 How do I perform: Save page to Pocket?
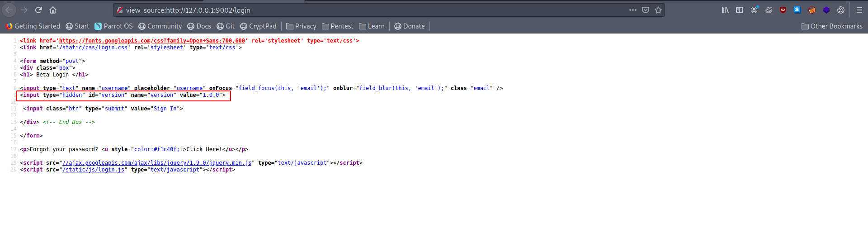point(646,10)
